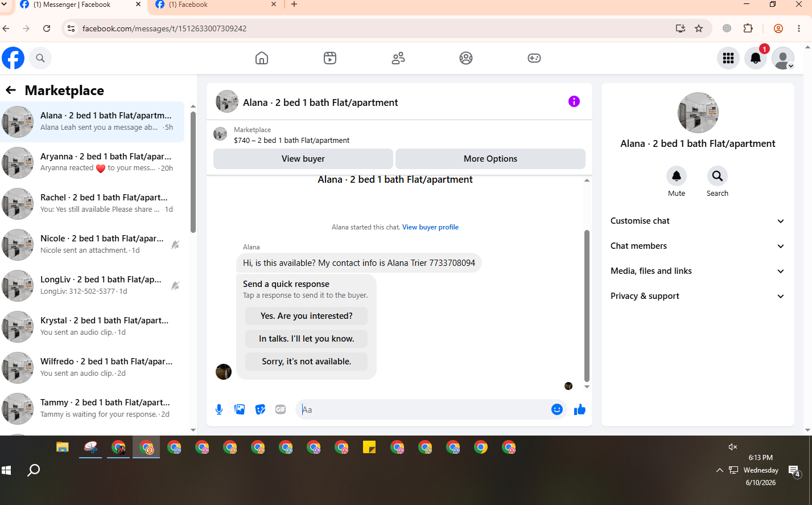Expand the Privacy & support section
812x505 pixels.
[698, 296]
